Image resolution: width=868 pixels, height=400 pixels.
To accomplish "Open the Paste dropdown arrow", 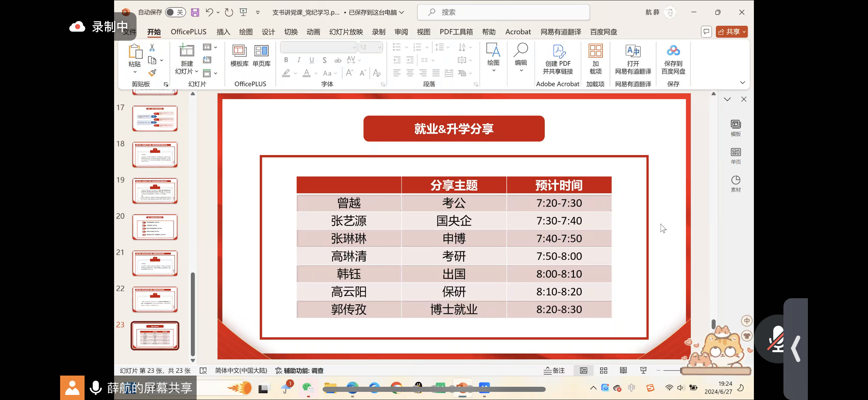I will coord(134,72).
